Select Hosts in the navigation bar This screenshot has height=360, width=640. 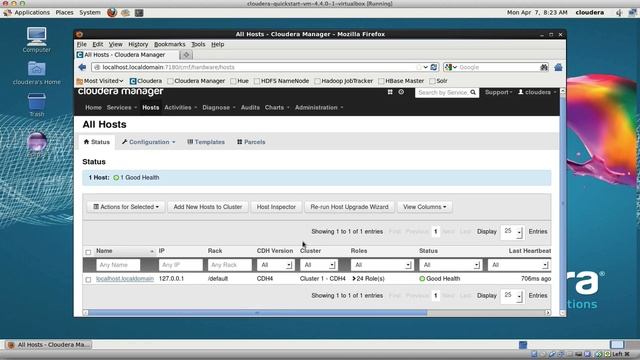151,108
